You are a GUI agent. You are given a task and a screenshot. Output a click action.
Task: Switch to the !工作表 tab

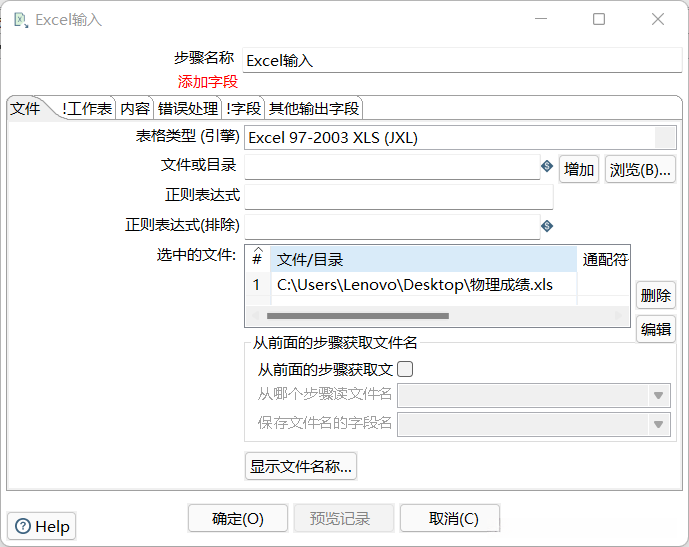click(x=87, y=109)
